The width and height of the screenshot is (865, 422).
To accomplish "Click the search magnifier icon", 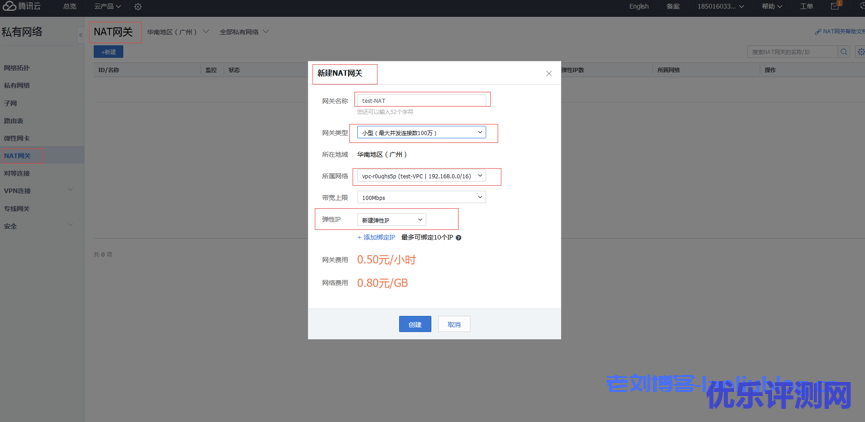I will [843, 52].
